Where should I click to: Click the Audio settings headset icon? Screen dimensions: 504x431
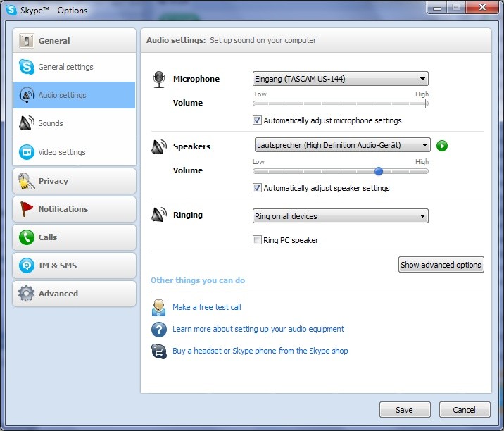pyautogui.click(x=27, y=95)
